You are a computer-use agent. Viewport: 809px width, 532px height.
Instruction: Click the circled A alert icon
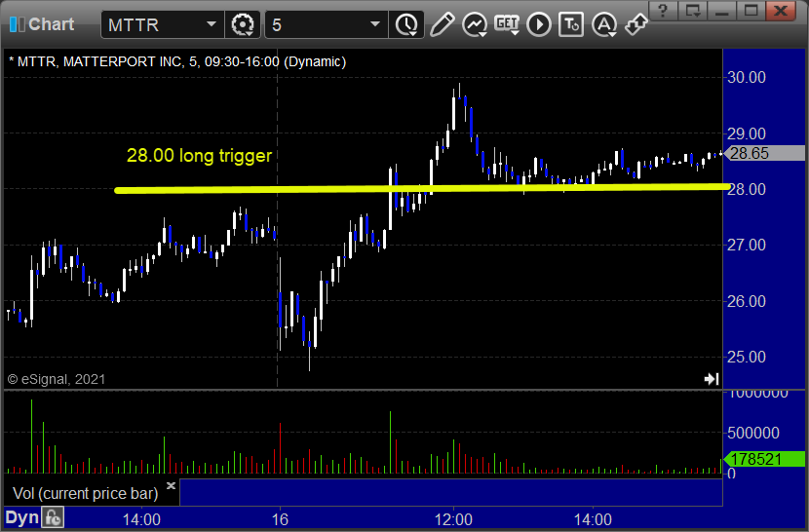point(604,24)
